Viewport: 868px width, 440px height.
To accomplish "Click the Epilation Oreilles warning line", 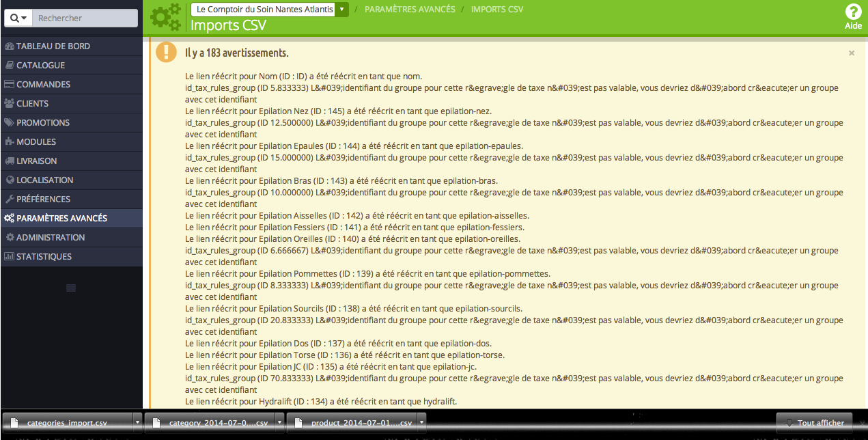I will [x=352, y=238].
